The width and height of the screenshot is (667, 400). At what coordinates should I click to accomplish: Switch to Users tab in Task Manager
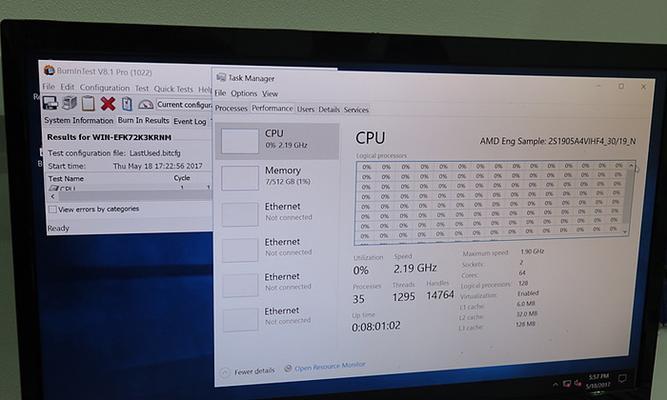(x=305, y=109)
